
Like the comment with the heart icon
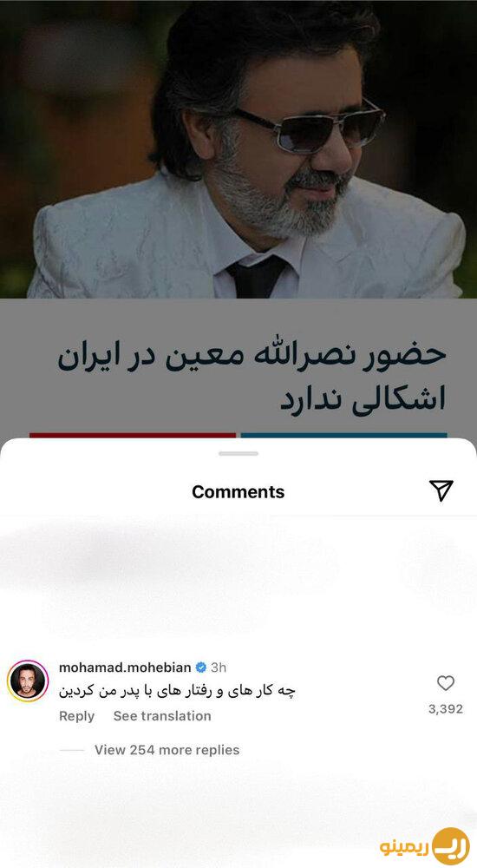(x=446, y=683)
